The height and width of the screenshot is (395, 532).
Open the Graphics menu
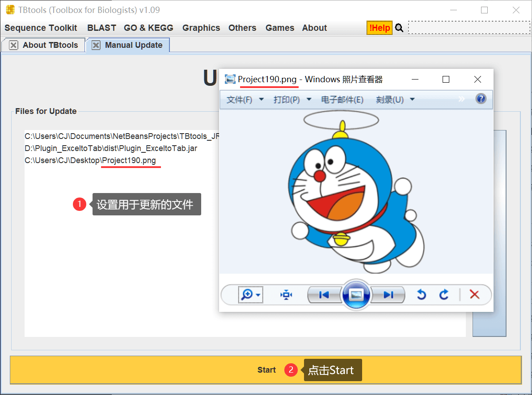201,28
